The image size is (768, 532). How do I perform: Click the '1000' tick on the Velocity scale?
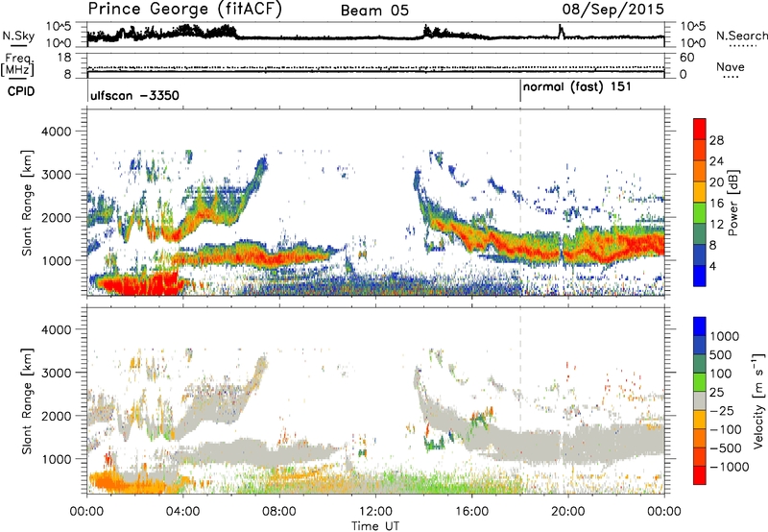(x=724, y=336)
